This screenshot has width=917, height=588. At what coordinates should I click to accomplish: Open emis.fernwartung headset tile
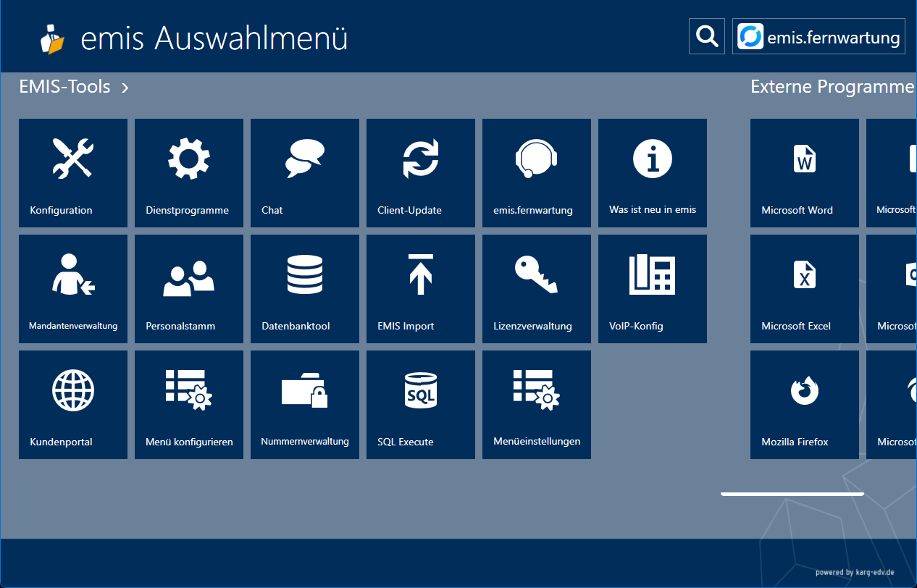pyautogui.click(x=537, y=173)
